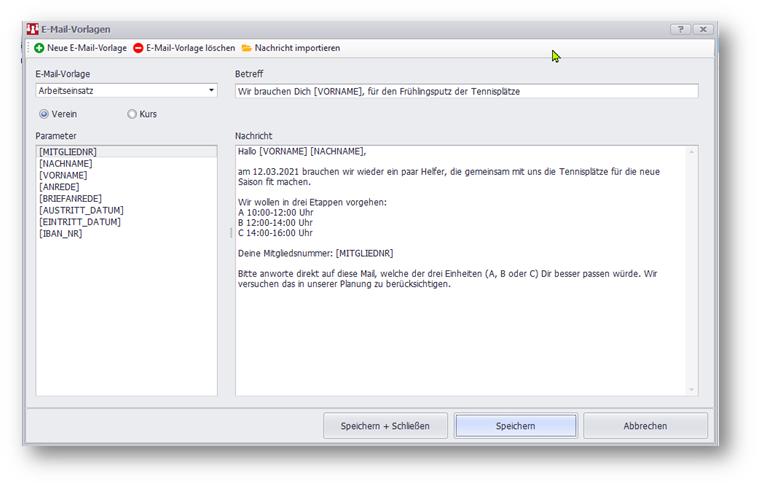Click the folder icon for Nachricht importieren
Viewport: 761px width, 488px height.
[x=246, y=48]
